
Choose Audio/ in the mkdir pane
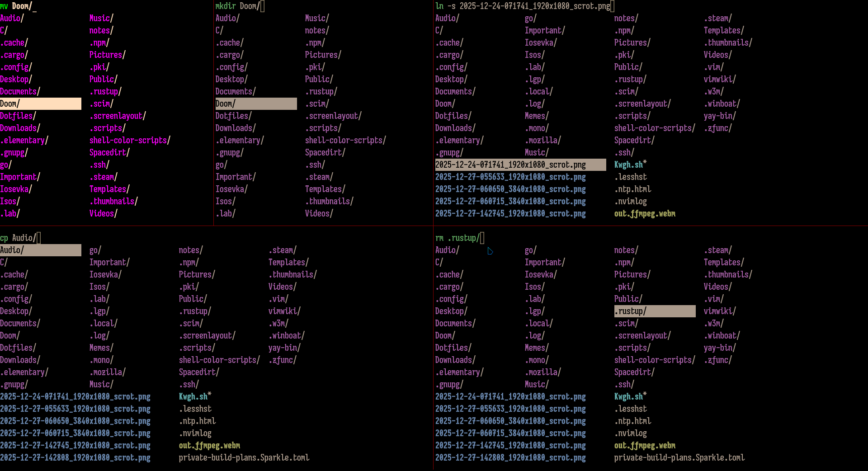[227, 18]
